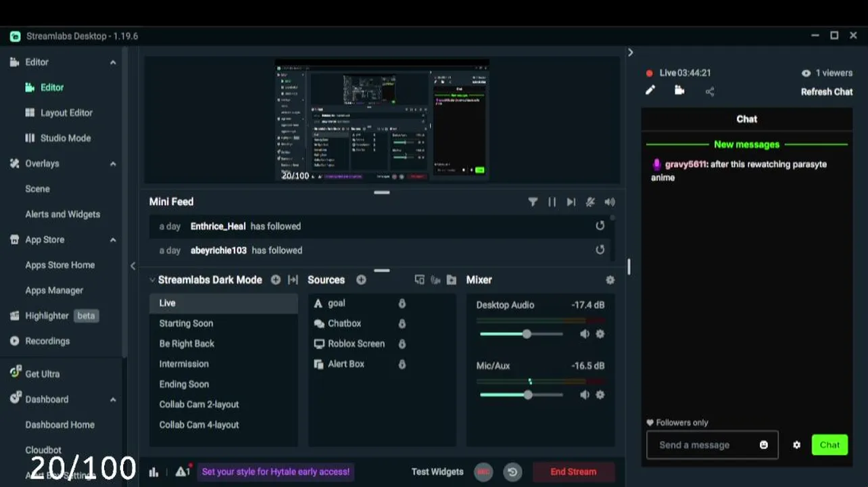Image resolution: width=868 pixels, height=487 pixels.
Task: Collapse the Overlays section in sidebar
Action: (113, 164)
